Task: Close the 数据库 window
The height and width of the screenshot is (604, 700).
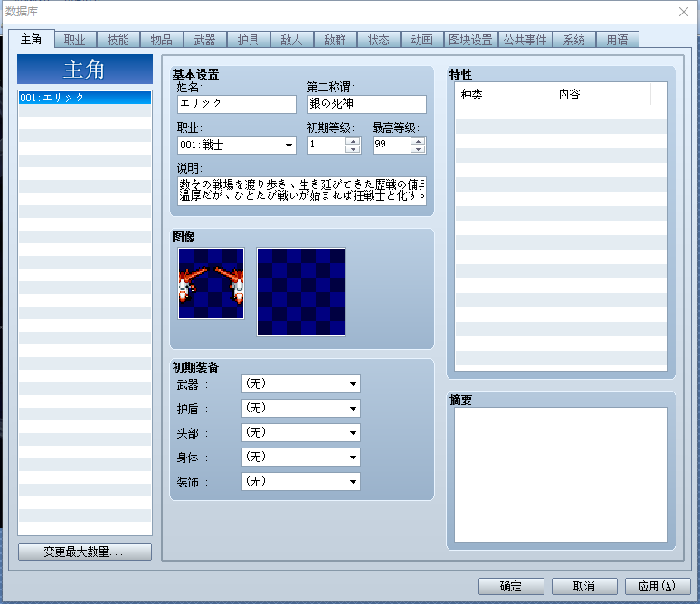Action: (684, 12)
